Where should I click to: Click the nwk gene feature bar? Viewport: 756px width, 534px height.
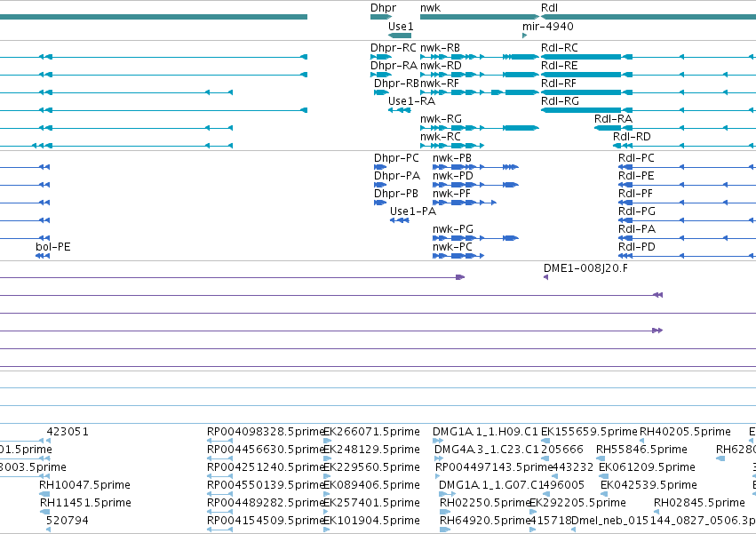pyautogui.click(x=479, y=17)
